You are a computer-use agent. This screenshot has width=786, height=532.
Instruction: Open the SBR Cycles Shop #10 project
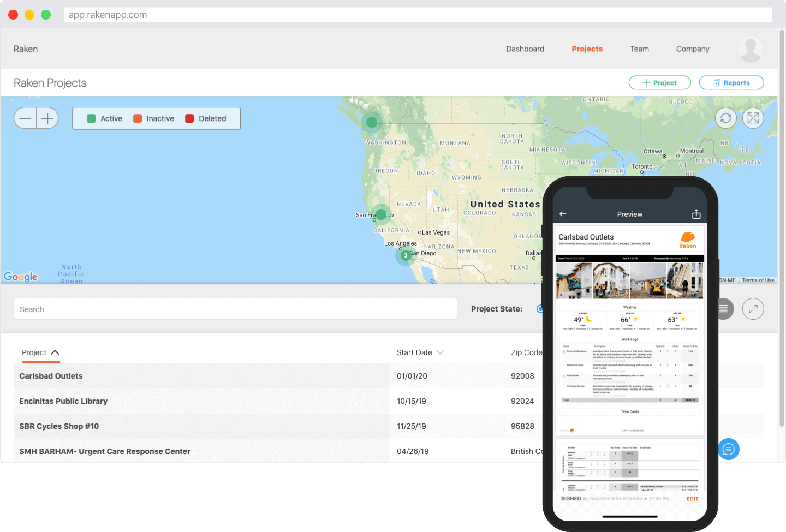[59, 426]
